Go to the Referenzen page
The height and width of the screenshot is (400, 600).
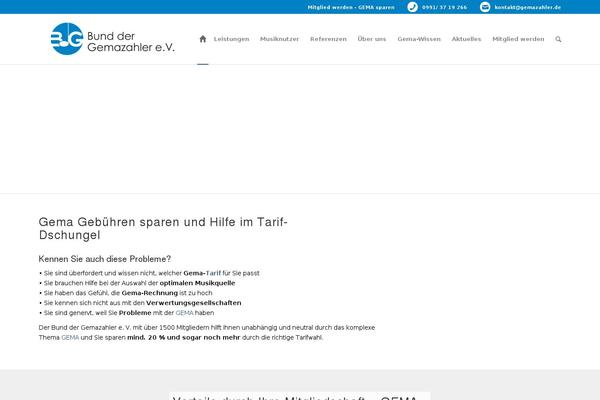pyautogui.click(x=328, y=39)
